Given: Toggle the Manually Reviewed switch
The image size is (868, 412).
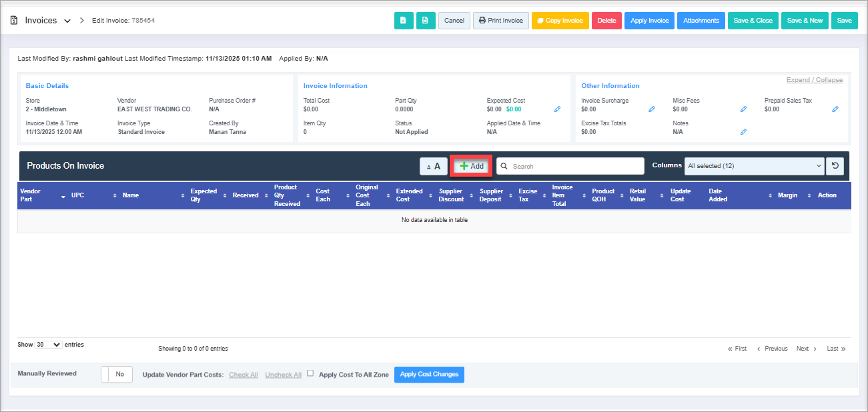Looking at the screenshot, I should [x=117, y=375].
